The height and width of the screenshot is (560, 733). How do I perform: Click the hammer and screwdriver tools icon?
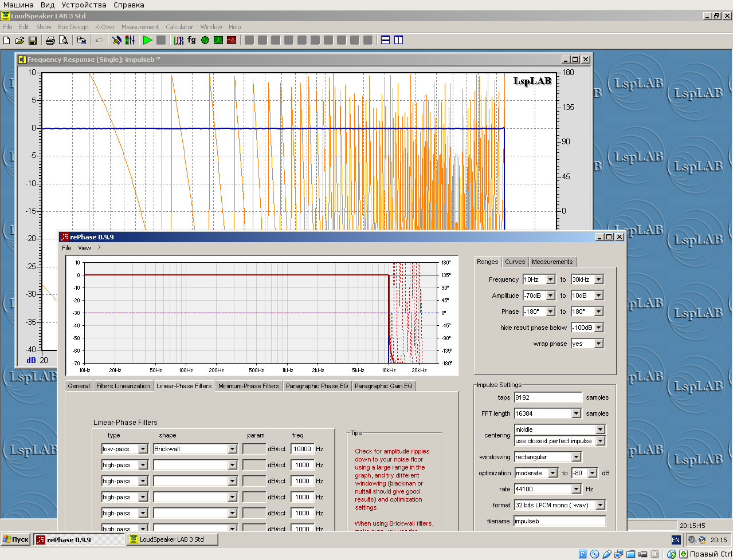click(117, 40)
